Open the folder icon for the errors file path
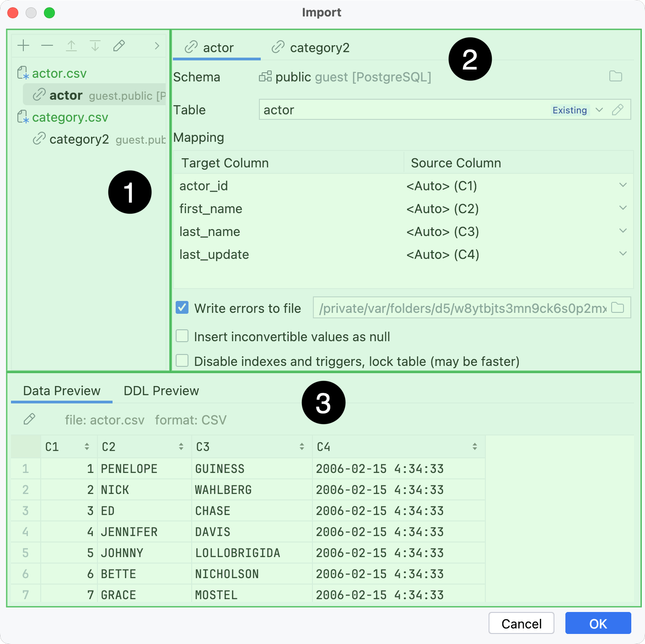 pos(617,307)
